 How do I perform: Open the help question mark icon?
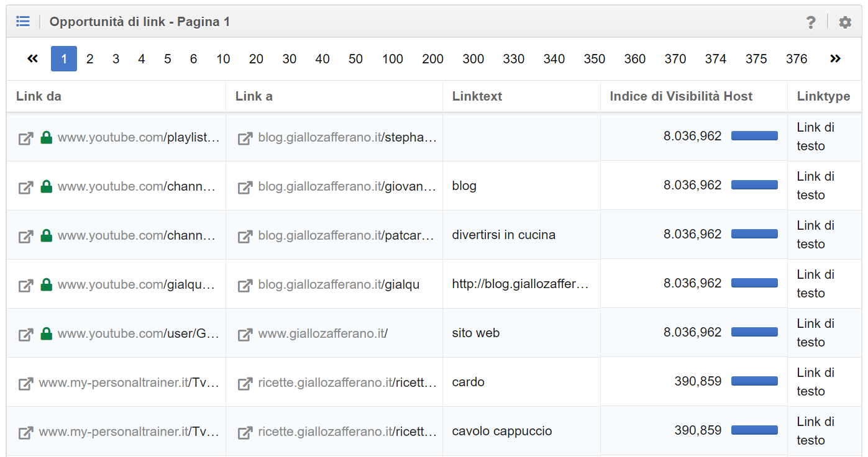[x=811, y=22]
